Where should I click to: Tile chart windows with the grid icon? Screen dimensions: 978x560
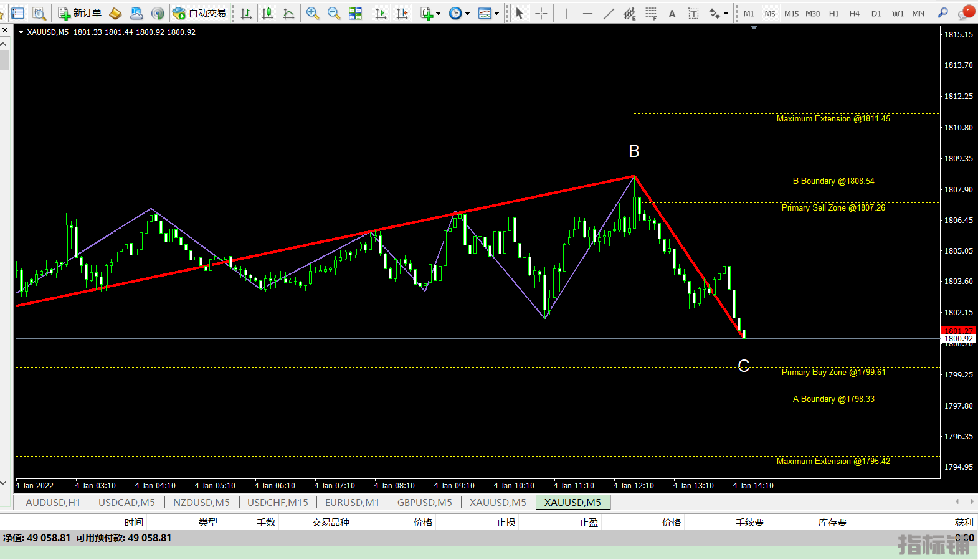point(355,13)
